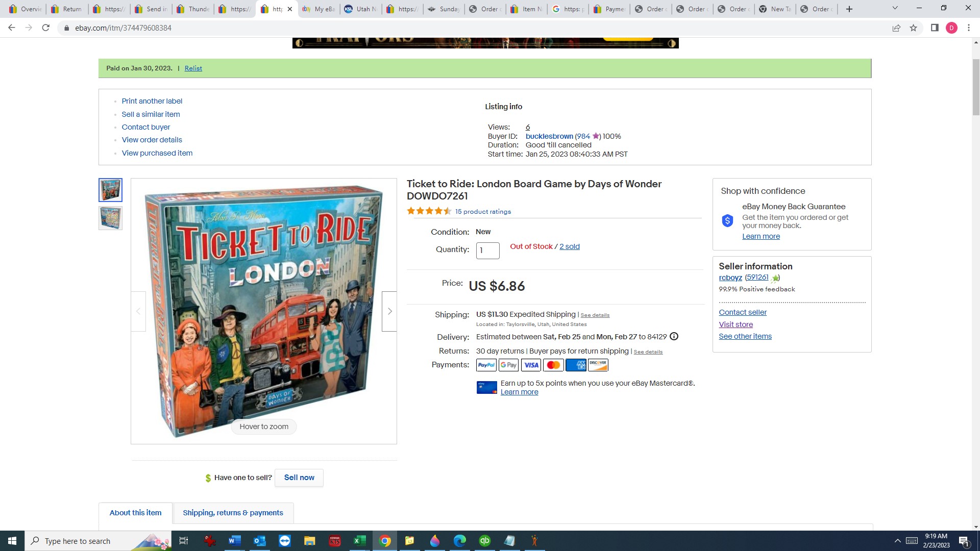This screenshot has height=551, width=980.
Task: Open the delivery estimate info icon
Action: pos(674,336)
